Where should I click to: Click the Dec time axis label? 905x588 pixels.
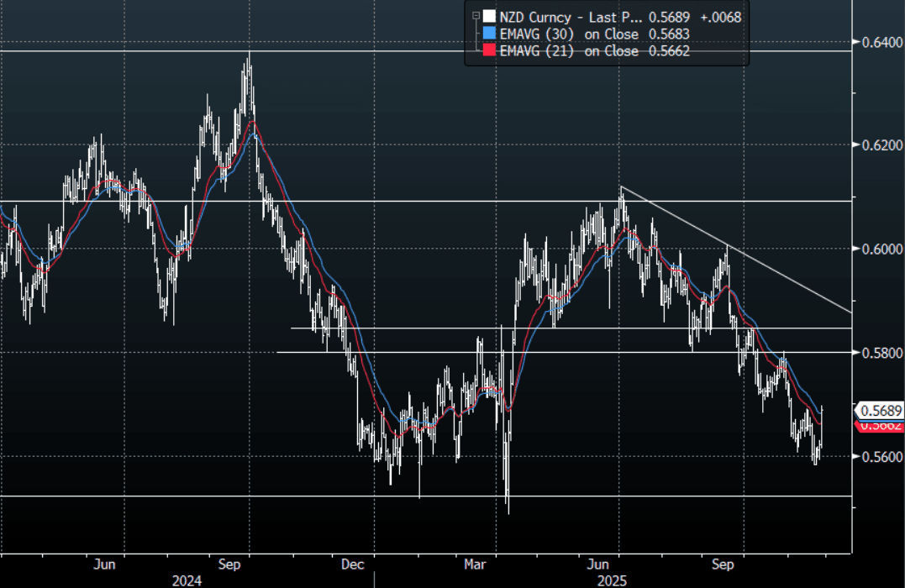[353, 564]
